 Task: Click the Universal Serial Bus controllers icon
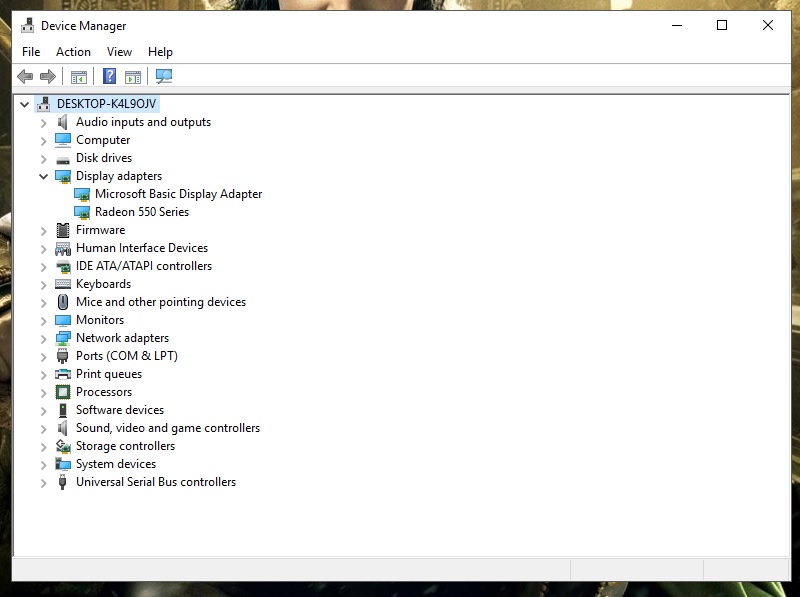point(62,482)
